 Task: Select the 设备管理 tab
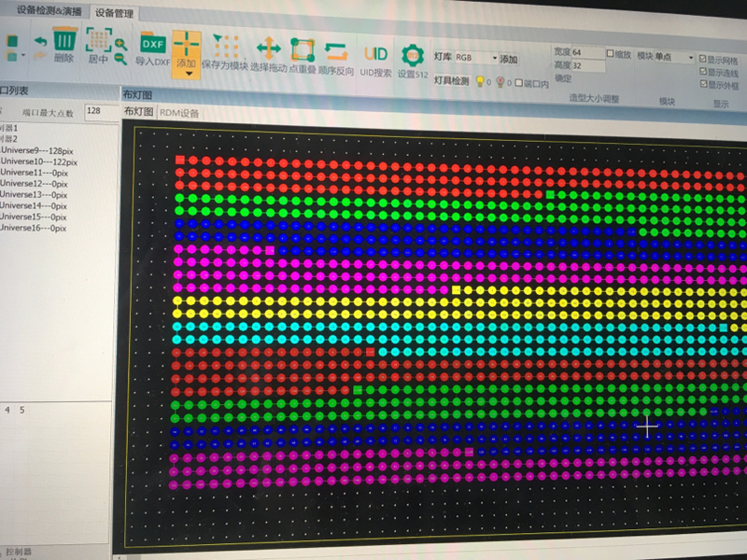click(x=114, y=13)
